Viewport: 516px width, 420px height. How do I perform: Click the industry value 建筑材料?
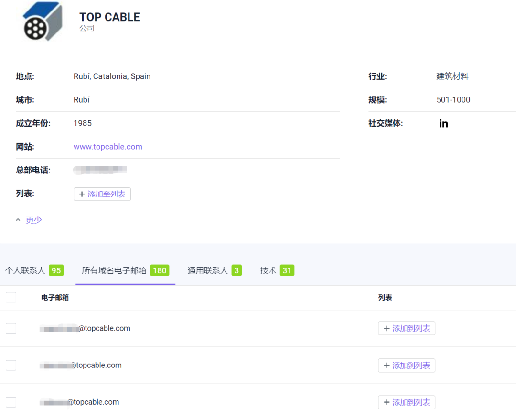tap(452, 76)
